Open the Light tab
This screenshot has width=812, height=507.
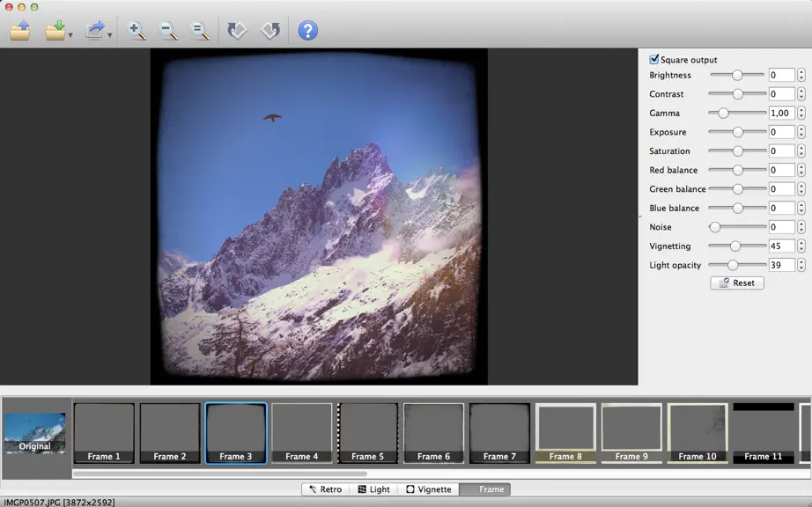[374, 489]
